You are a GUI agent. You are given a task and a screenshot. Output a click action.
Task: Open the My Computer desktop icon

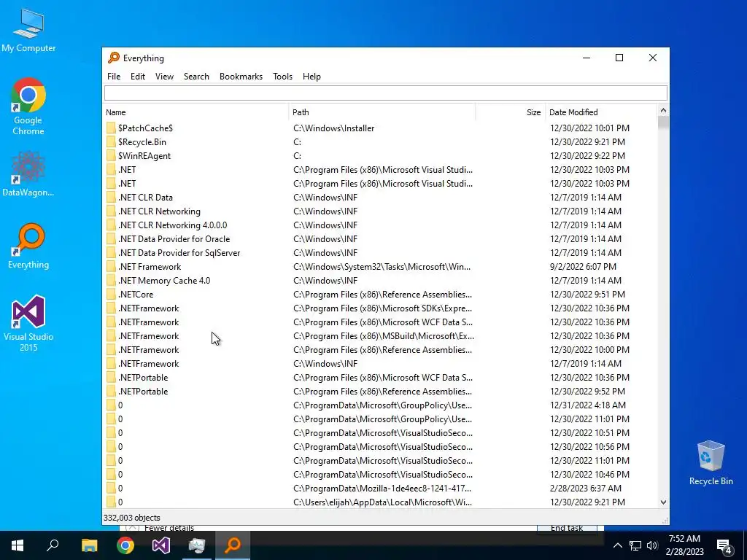coord(28,30)
